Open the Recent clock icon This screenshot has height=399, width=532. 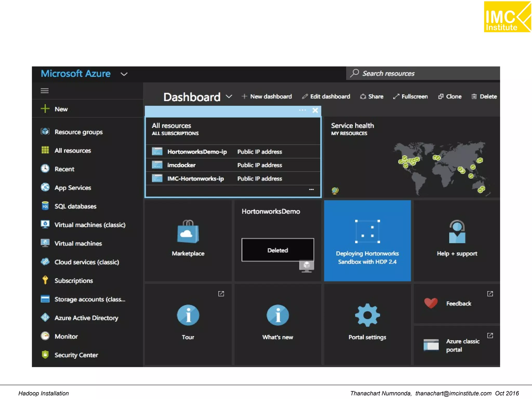[x=45, y=169]
